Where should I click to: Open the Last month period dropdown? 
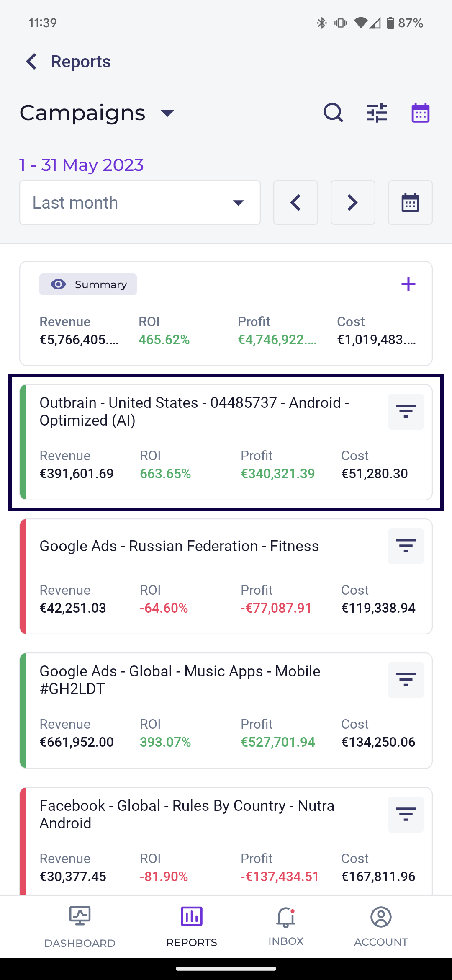point(140,203)
